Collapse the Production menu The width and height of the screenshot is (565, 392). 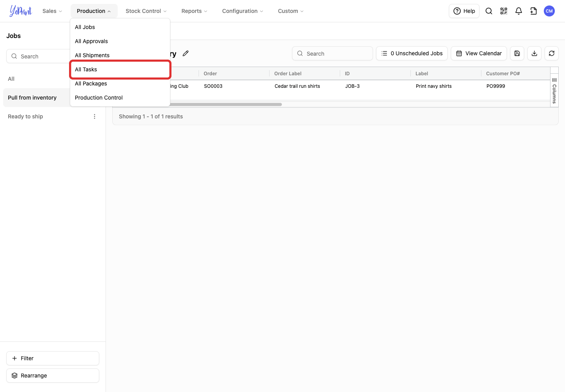[94, 11]
